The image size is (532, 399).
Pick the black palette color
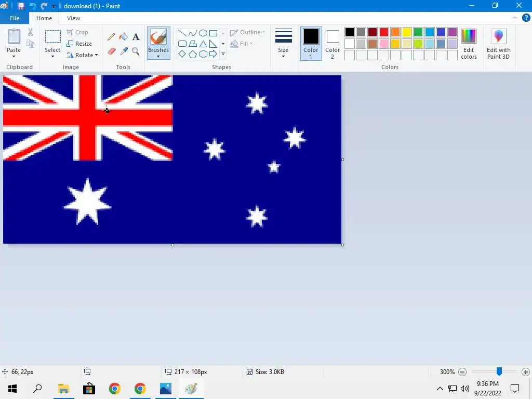point(350,32)
